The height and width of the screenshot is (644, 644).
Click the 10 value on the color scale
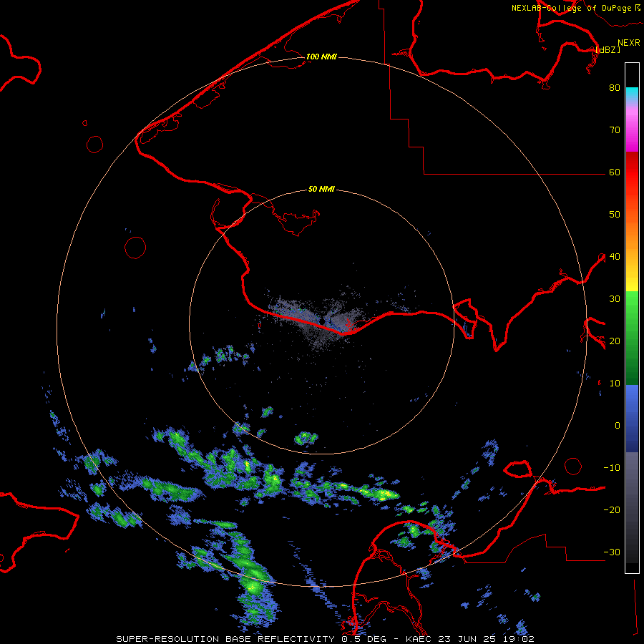pos(615,384)
